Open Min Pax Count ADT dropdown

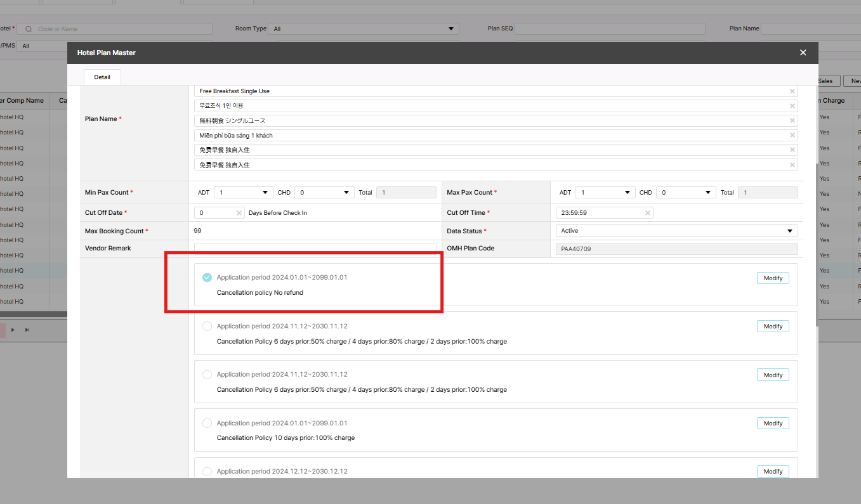(244, 193)
